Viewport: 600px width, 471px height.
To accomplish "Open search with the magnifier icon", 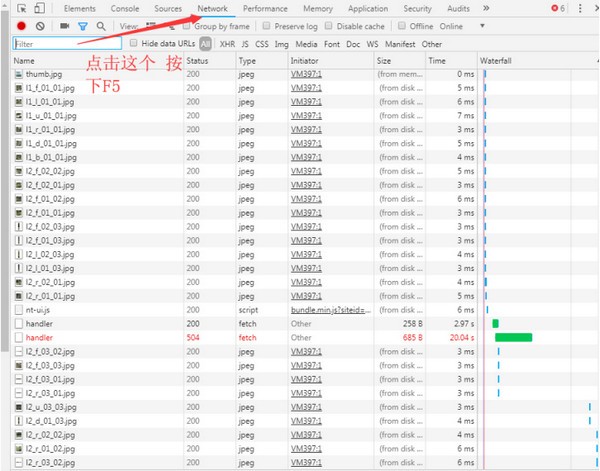I will pyautogui.click(x=102, y=27).
